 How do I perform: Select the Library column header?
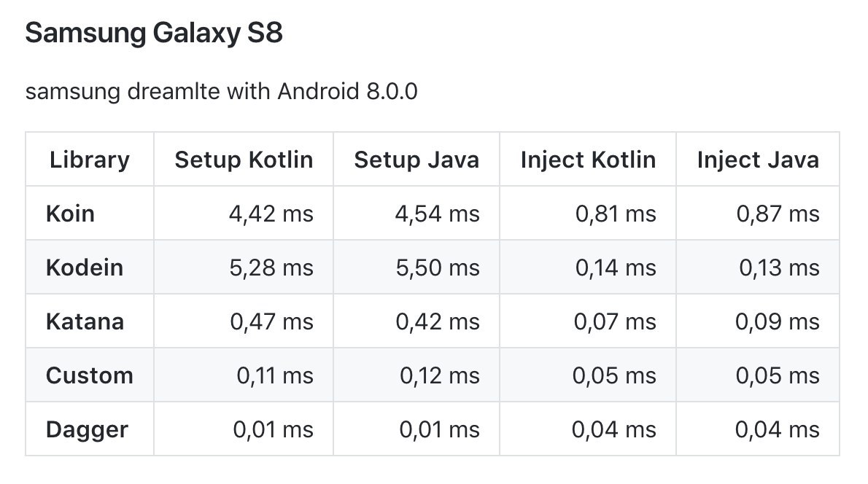[90, 160]
